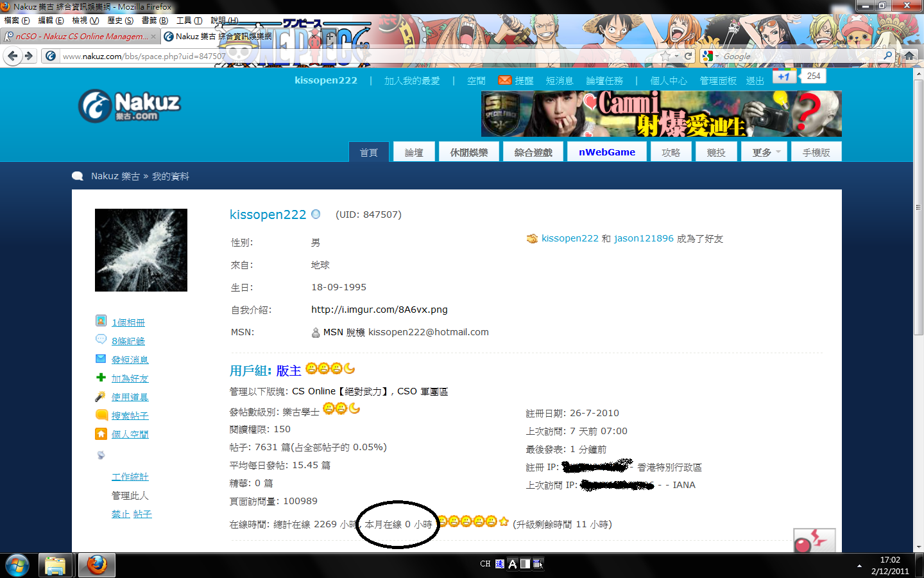924x578 pixels.
Task: Open the 書籤 menu in menu bar
Action: tap(154, 21)
